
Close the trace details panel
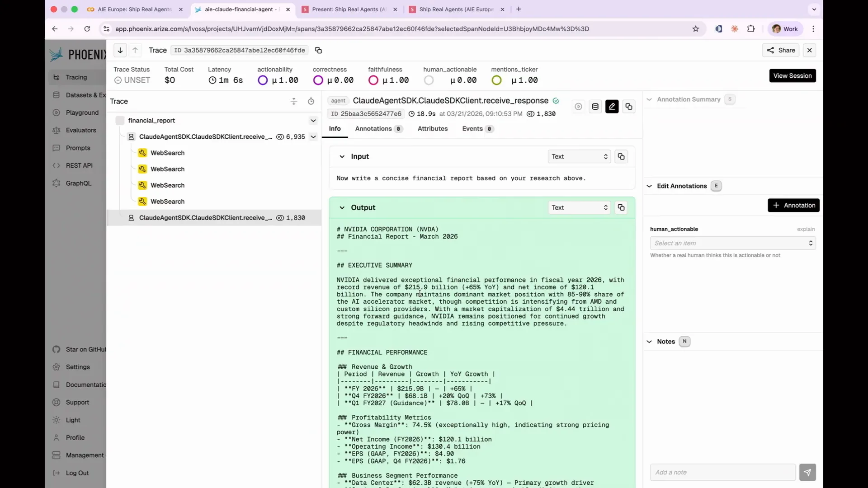click(x=810, y=50)
